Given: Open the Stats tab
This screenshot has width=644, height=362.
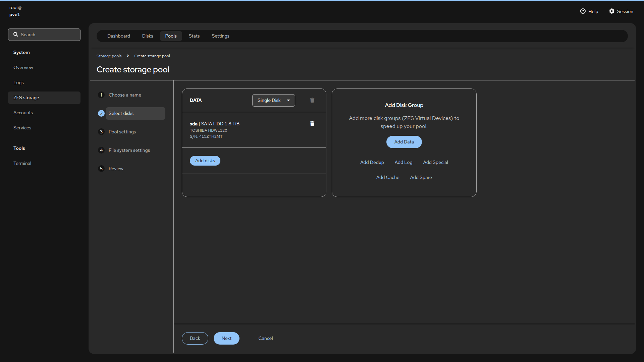Looking at the screenshot, I should click(x=194, y=36).
